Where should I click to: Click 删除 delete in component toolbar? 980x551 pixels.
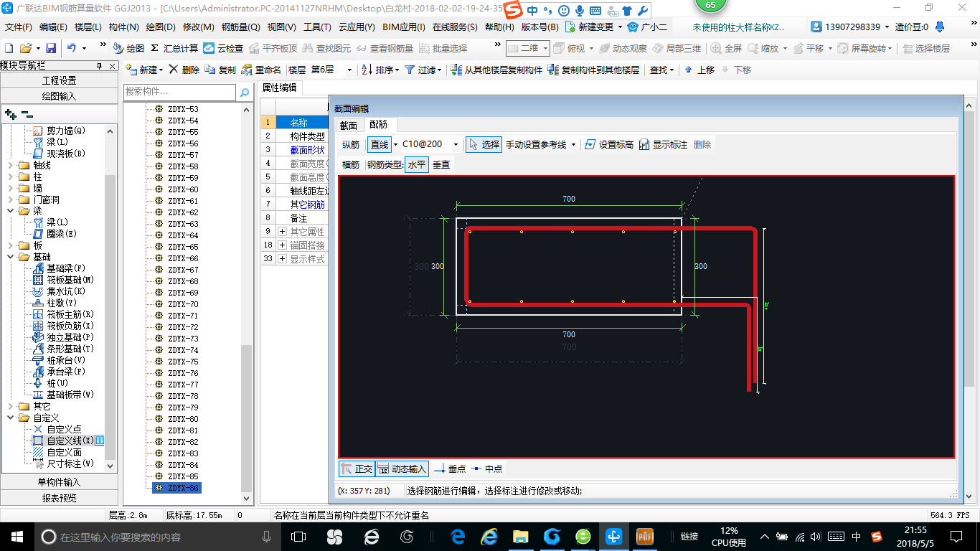pos(184,70)
